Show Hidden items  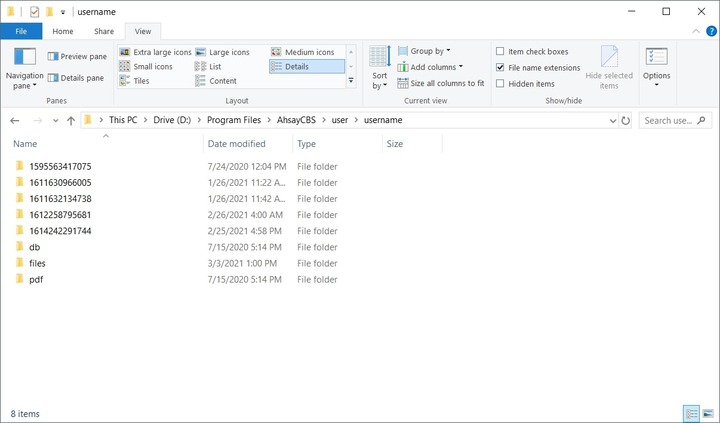[525, 84]
